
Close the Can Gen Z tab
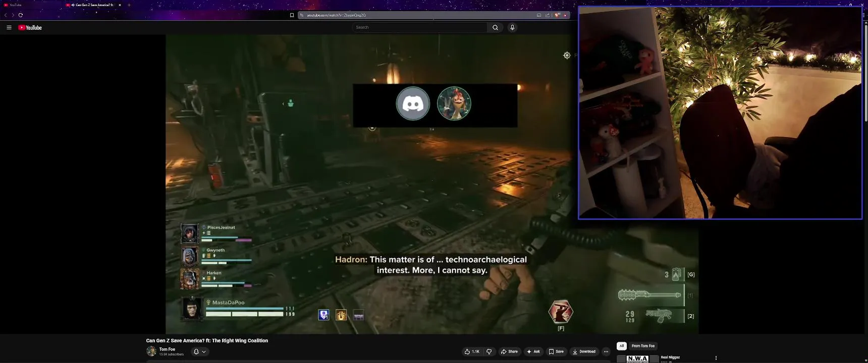point(120,5)
